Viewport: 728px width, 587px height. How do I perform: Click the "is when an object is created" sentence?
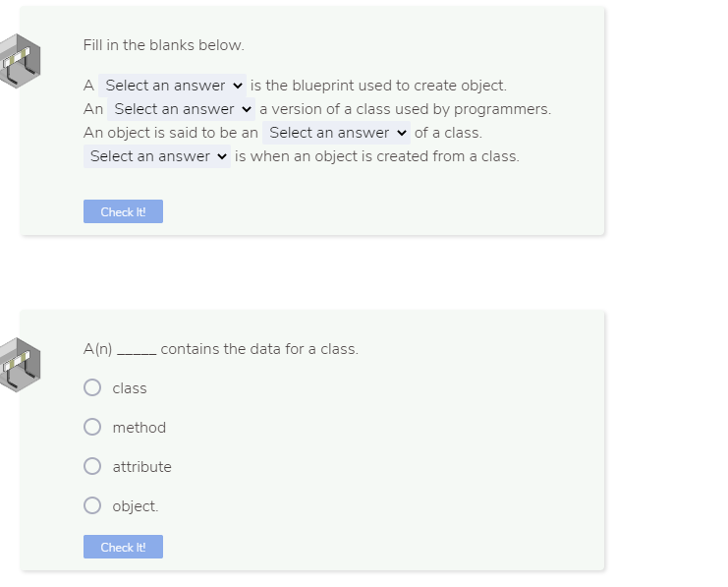click(x=377, y=156)
